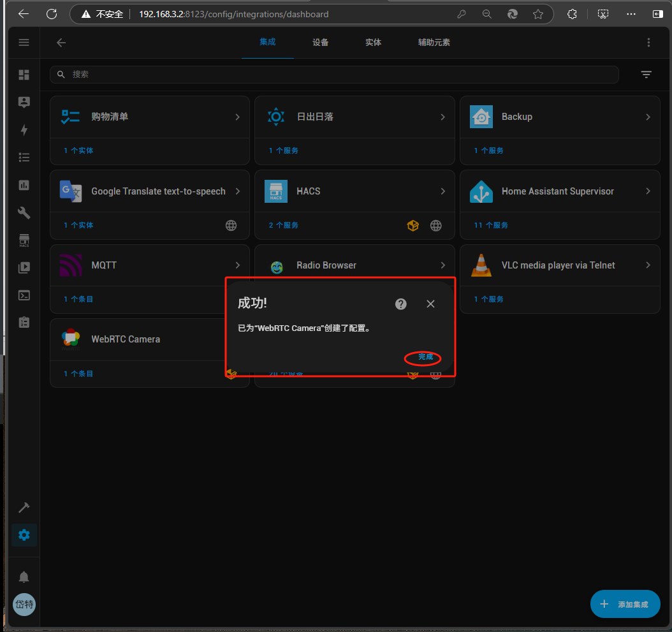Open the notifications bell icon
The image size is (672, 632).
[24, 577]
